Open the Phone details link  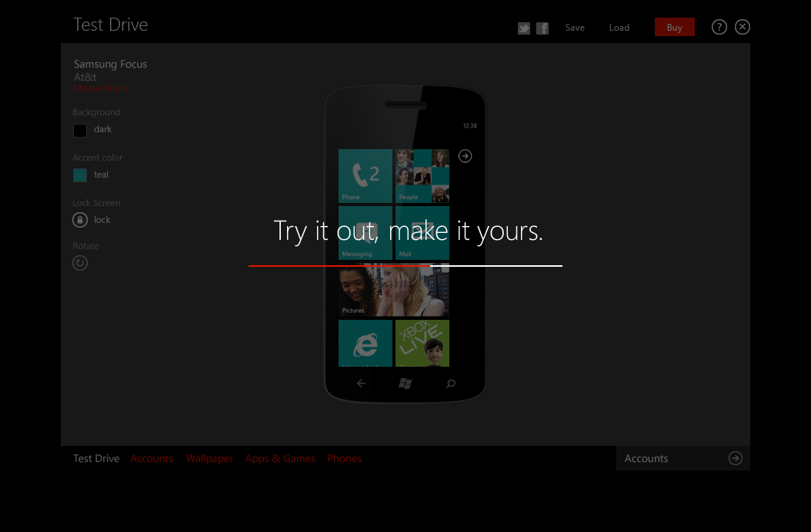[x=101, y=88]
